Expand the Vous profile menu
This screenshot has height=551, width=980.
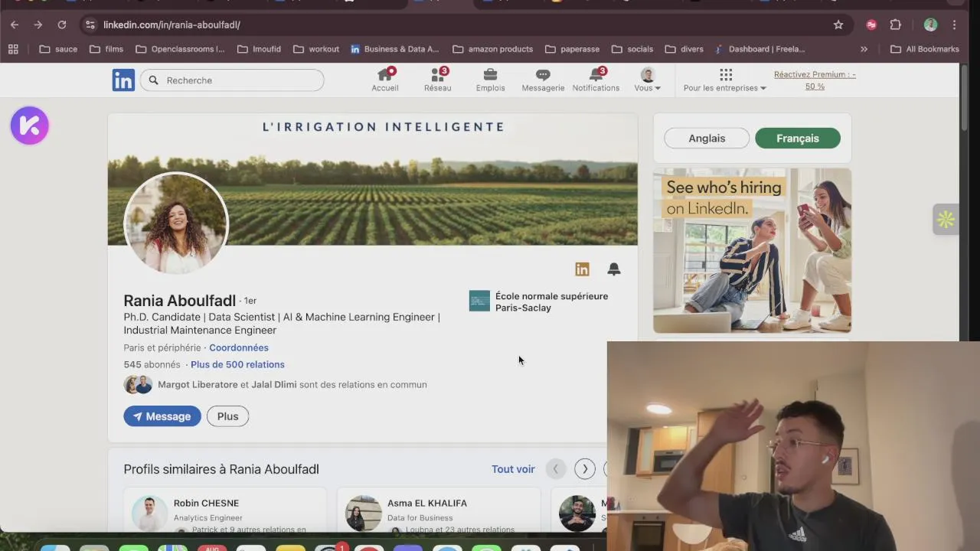648,80
